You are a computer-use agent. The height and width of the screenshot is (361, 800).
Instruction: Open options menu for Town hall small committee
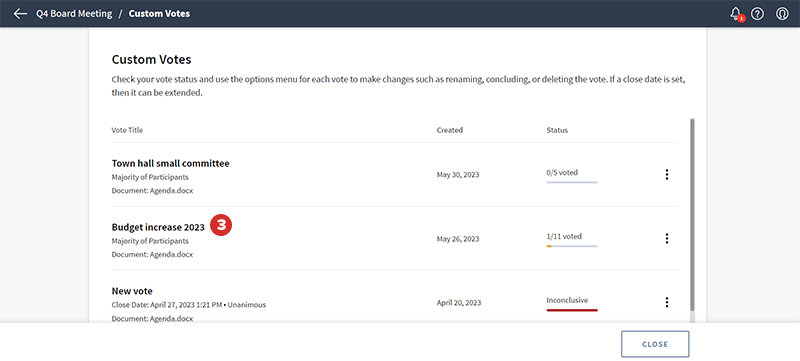(666, 174)
